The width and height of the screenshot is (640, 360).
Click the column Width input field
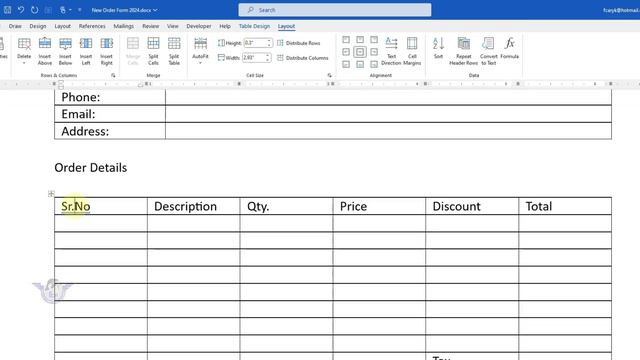point(254,58)
